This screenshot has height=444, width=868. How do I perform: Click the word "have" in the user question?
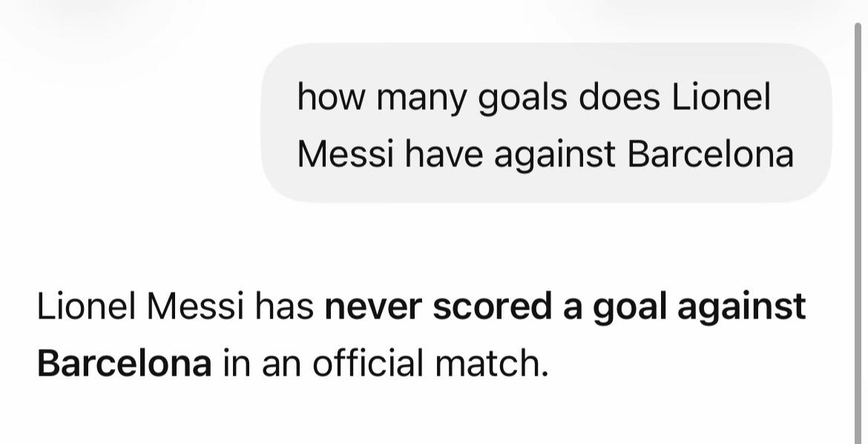click(444, 154)
